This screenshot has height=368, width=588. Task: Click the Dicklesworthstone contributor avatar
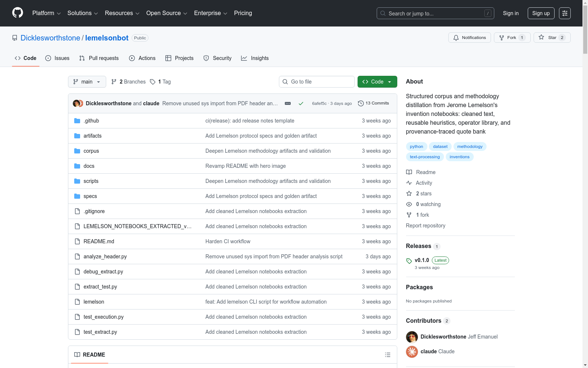(x=412, y=337)
